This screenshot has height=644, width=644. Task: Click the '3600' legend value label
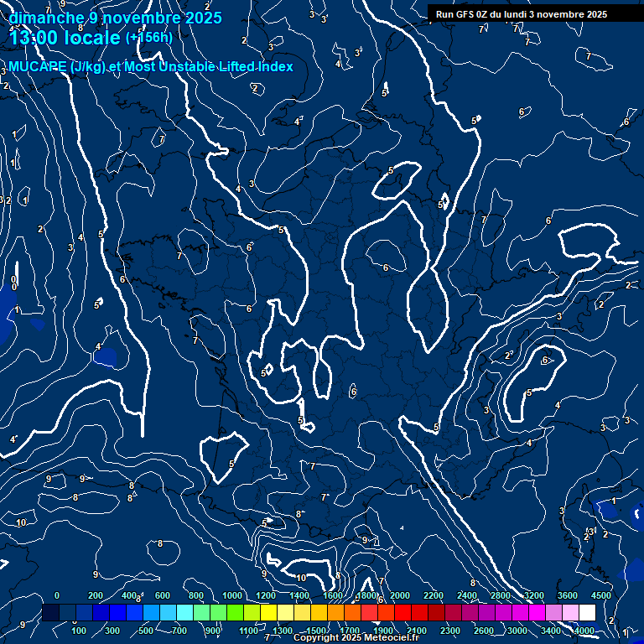click(x=568, y=595)
